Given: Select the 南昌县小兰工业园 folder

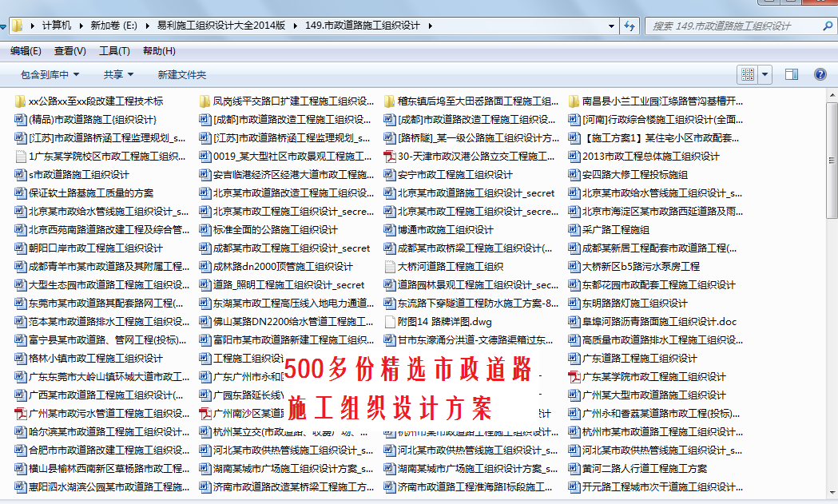Looking at the screenshot, I should (662, 101).
